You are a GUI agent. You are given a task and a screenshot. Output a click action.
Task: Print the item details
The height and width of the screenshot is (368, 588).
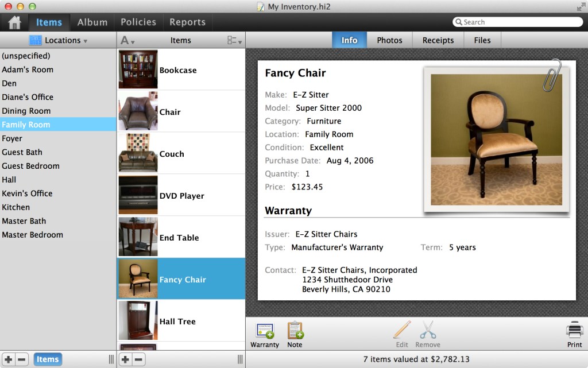574,334
